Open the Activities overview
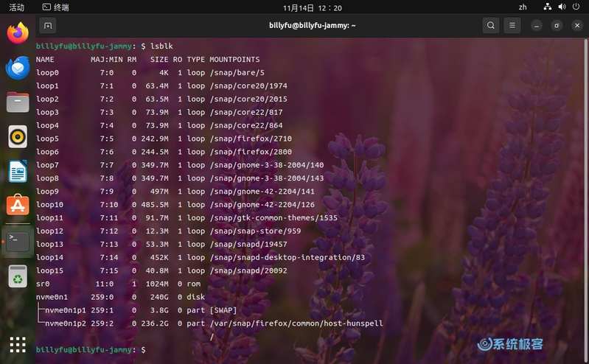The width and height of the screenshot is (589, 364). click(16, 7)
